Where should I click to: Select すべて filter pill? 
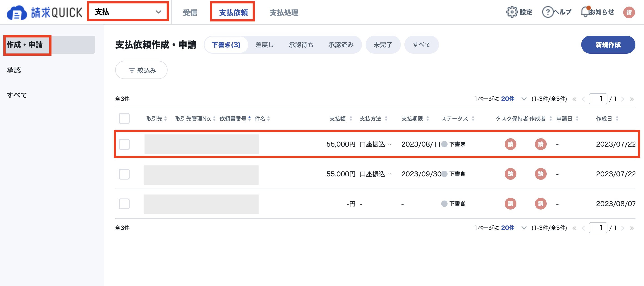click(x=421, y=45)
